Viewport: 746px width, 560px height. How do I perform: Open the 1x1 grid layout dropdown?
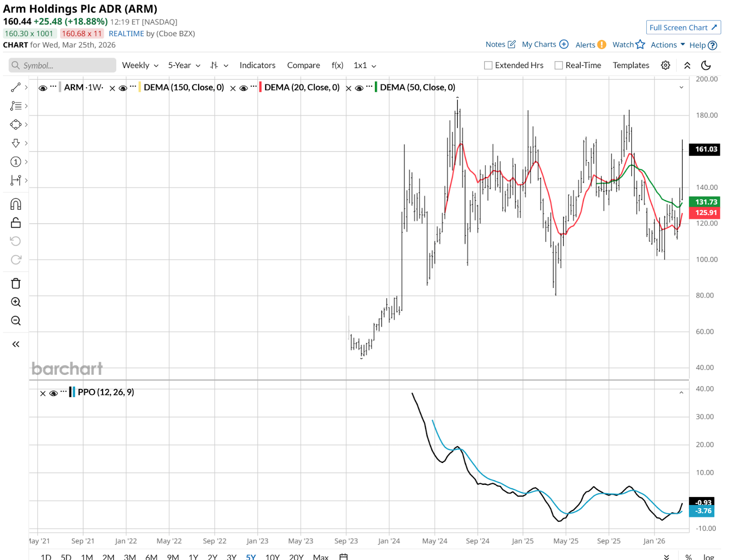365,65
